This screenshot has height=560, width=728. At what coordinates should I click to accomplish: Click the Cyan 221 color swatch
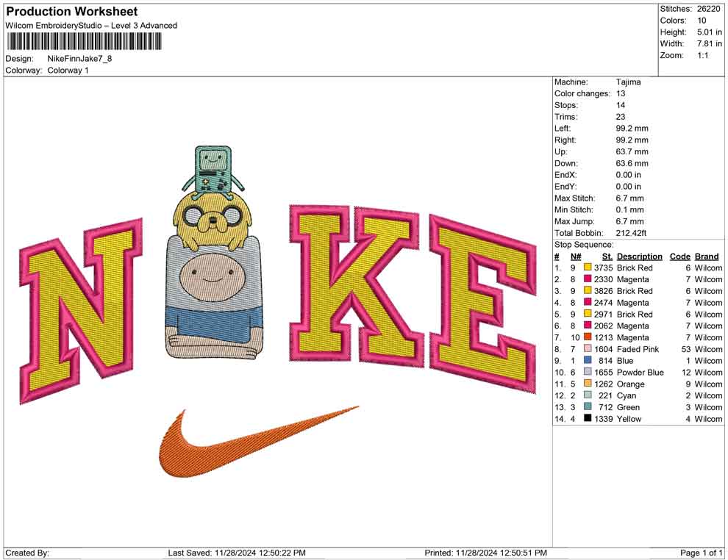(588, 395)
